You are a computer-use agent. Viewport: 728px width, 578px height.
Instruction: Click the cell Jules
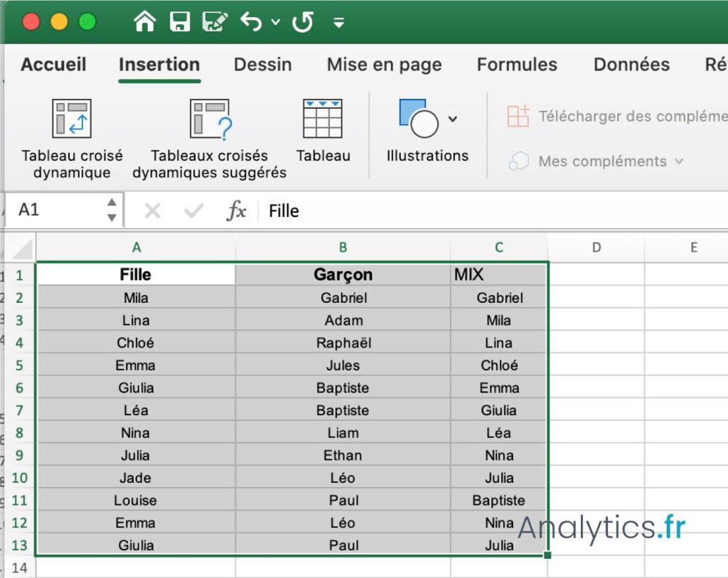(x=343, y=365)
